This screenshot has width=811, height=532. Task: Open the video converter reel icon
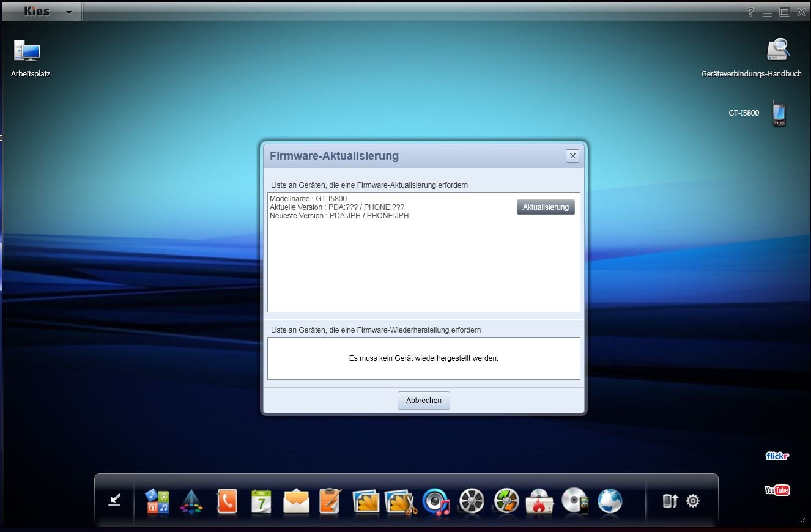pos(506,501)
